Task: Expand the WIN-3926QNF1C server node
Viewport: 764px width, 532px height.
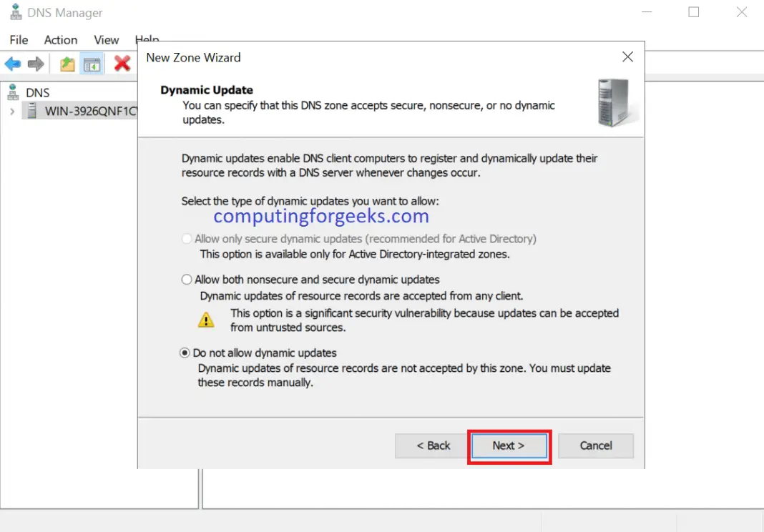Action: pos(11,112)
